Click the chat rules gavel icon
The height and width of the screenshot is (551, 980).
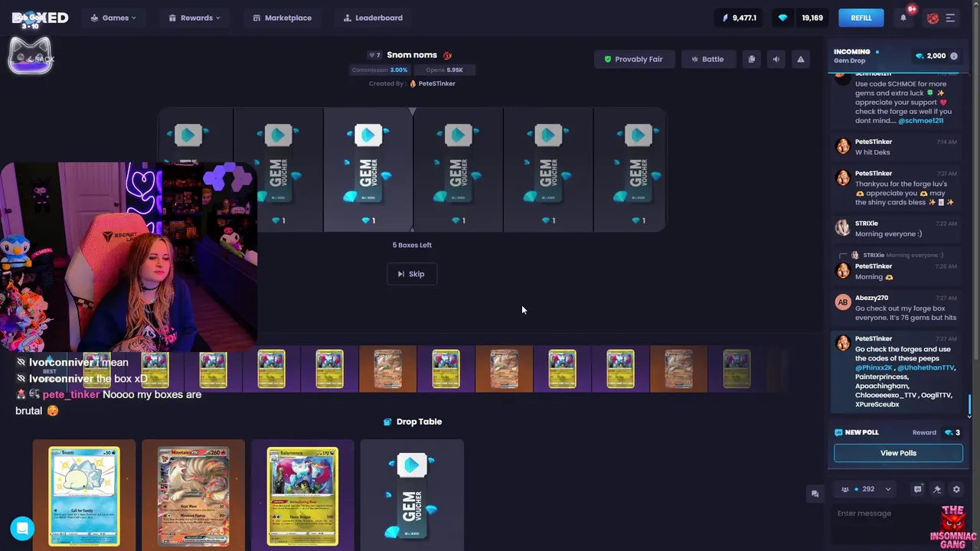click(937, 489)
